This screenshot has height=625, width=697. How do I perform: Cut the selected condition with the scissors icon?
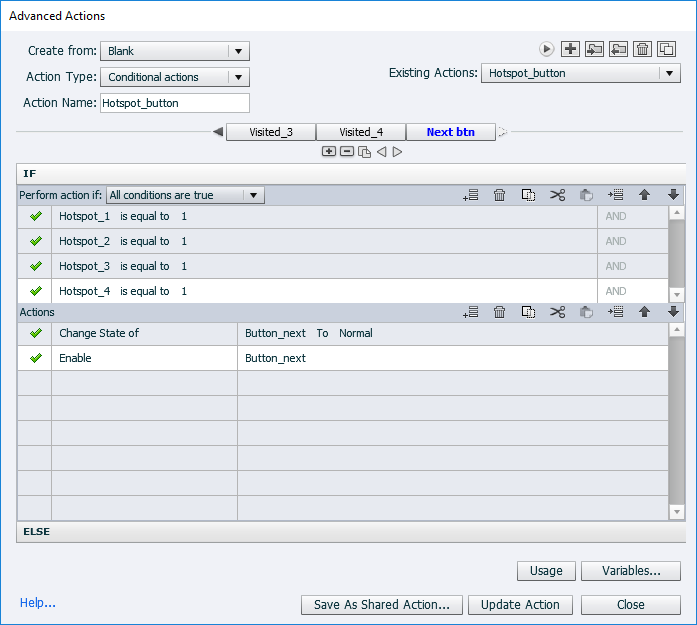point(557,195)
